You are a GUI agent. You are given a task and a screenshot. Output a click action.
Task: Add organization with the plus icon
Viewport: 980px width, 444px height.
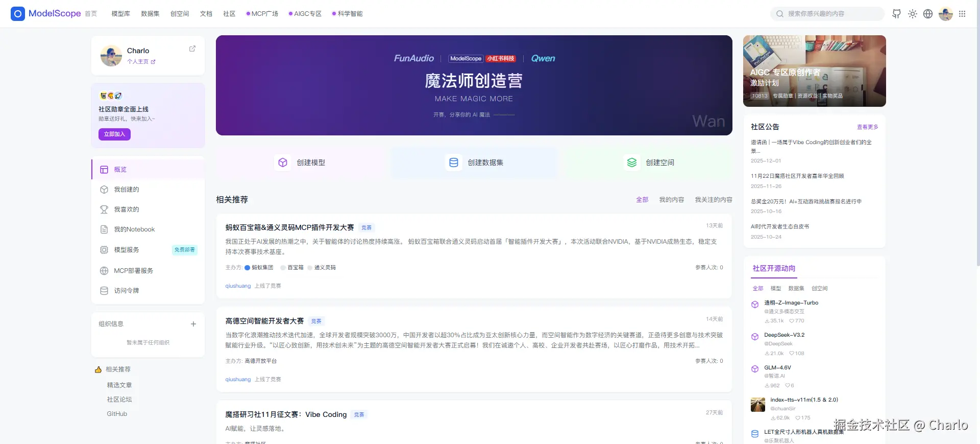point(193,324)
